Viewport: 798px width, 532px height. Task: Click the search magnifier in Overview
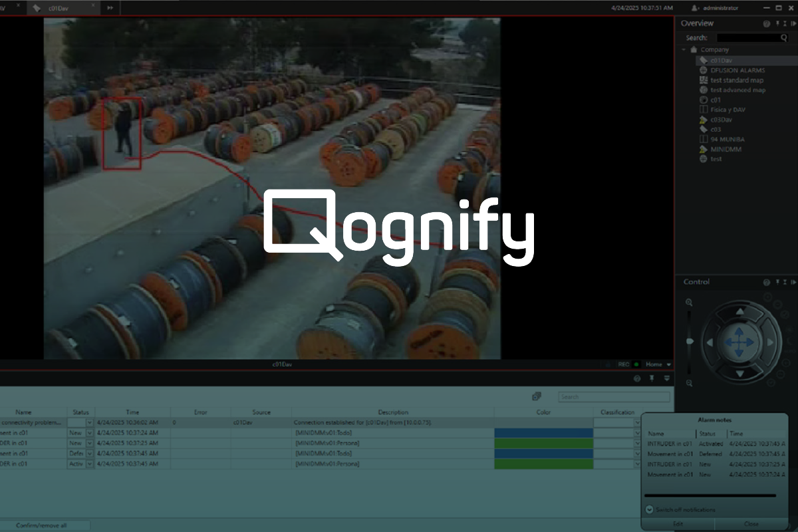click(784, 38)
